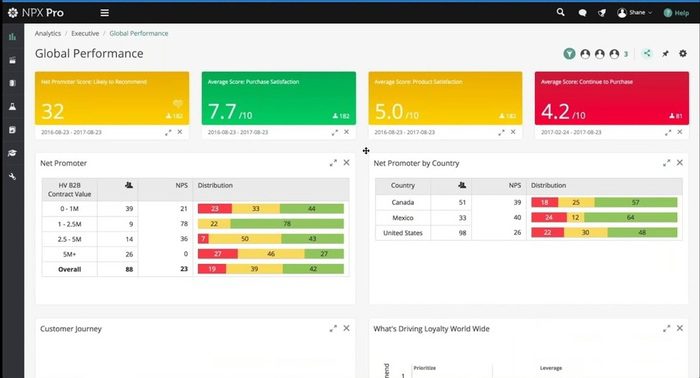This screenshot has height=378, width=700.
Task: Expand the Continue to Purchase card
Action: pos(668,133)
